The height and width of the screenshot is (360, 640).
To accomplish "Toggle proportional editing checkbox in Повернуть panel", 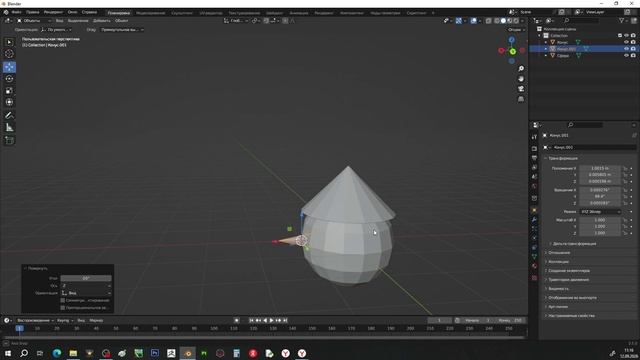I will click(x=62, y=308).
